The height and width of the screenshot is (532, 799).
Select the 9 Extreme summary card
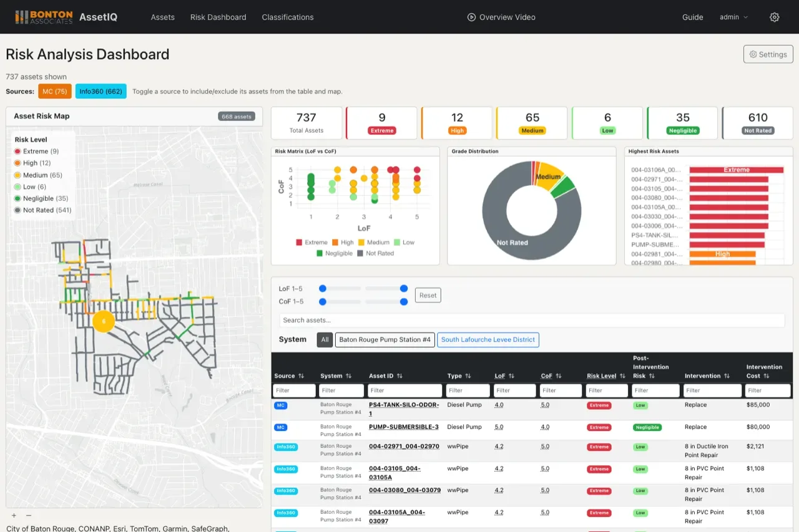pyautogui.click(x=382, y=123)
